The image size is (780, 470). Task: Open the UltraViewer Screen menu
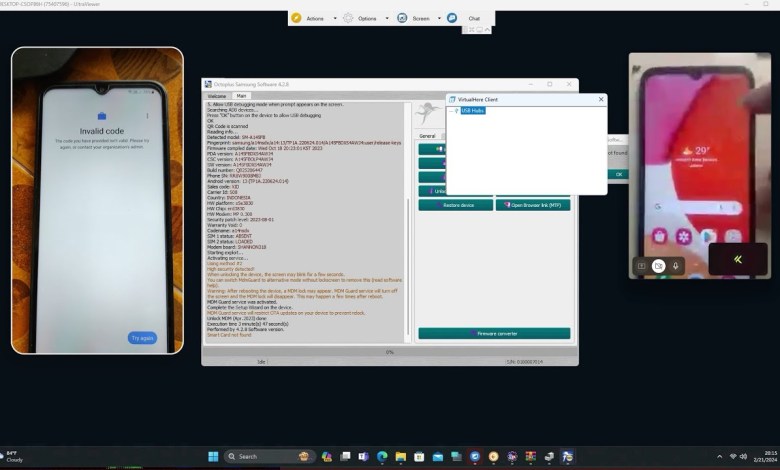[421, 18]
